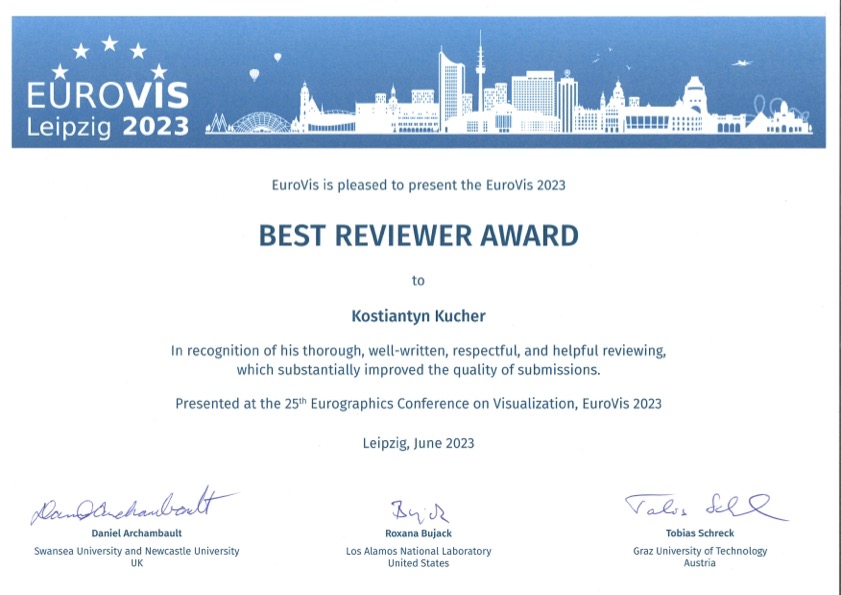Click the "In recognition of his thorough" line

tap(418, 351)
